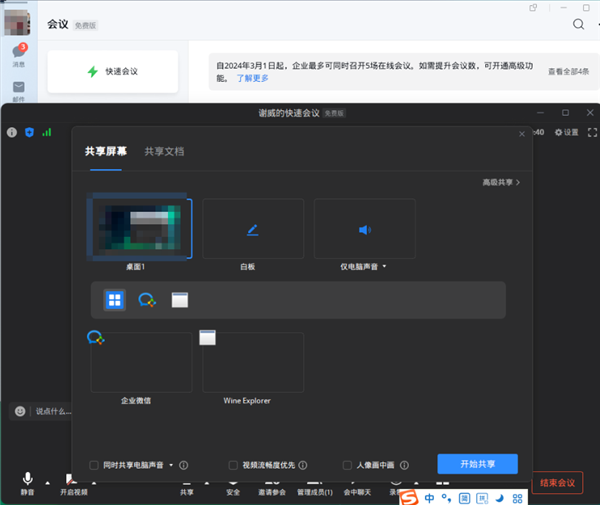This screenshot has height=505, width=600.
Task: Enable 同时共享电脑声音 checkbox
Action: pyautogui.click(x=94, y=465)
